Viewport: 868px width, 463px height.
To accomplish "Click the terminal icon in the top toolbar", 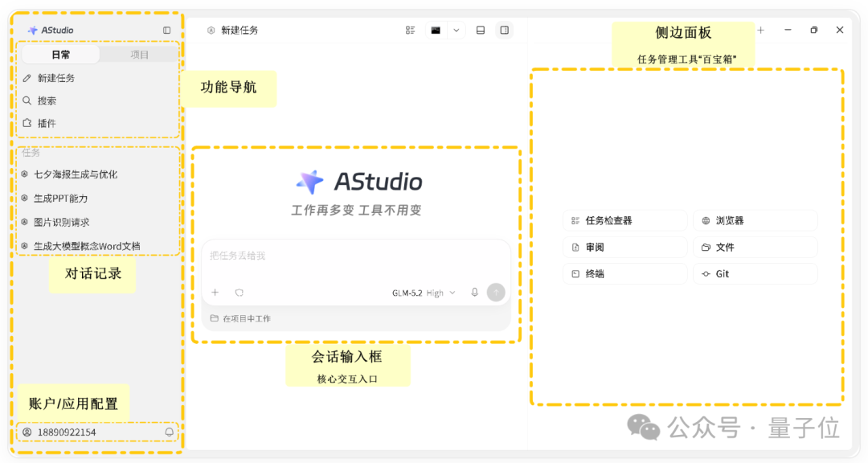I will click(436, 31).
